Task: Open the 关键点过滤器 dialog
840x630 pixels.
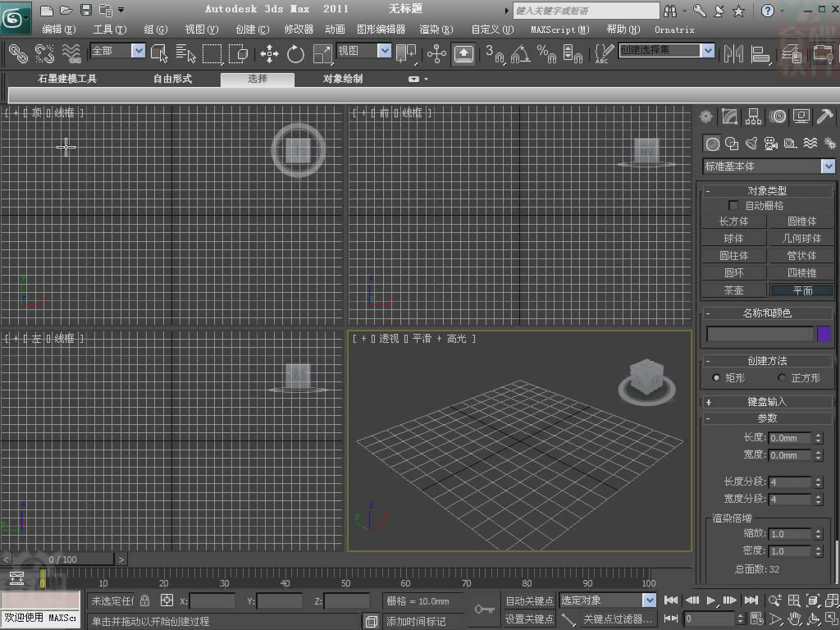Action: coord(618,619)
